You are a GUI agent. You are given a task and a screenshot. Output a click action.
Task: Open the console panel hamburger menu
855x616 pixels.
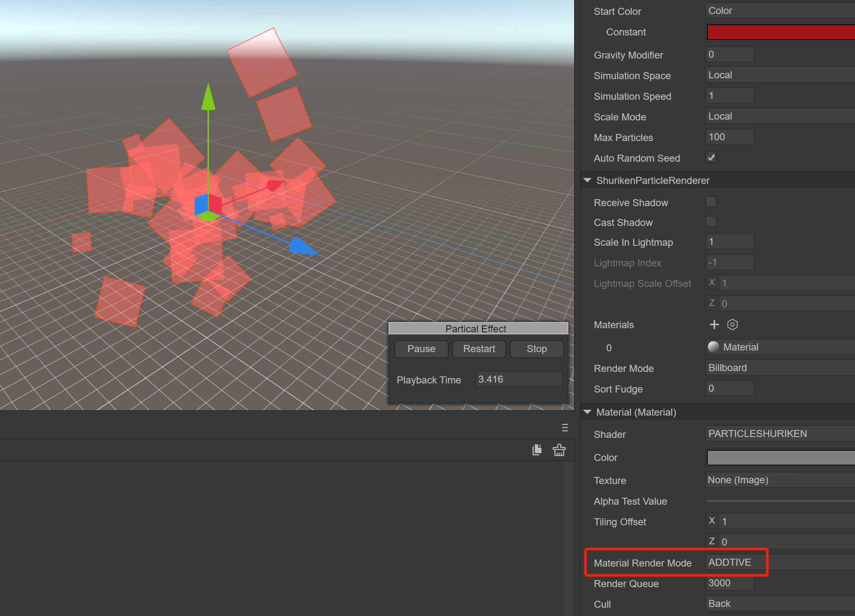pos(565,428)
